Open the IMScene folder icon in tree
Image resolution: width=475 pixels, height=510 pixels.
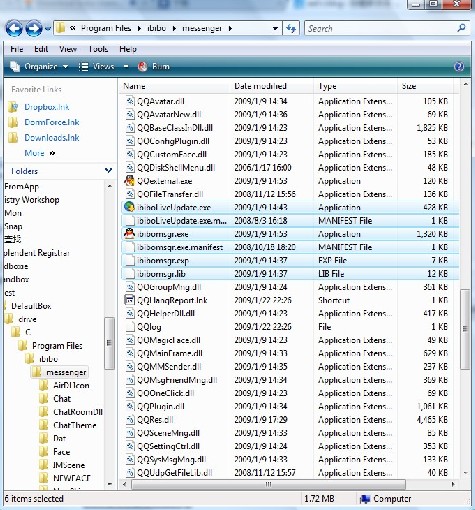tap(44, 465)
